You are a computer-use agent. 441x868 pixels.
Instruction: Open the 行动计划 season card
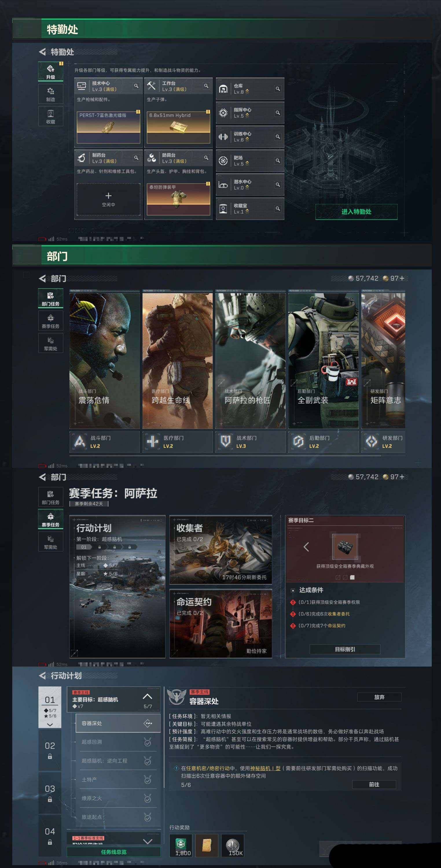pyautogui.click(x=117, y=586)
